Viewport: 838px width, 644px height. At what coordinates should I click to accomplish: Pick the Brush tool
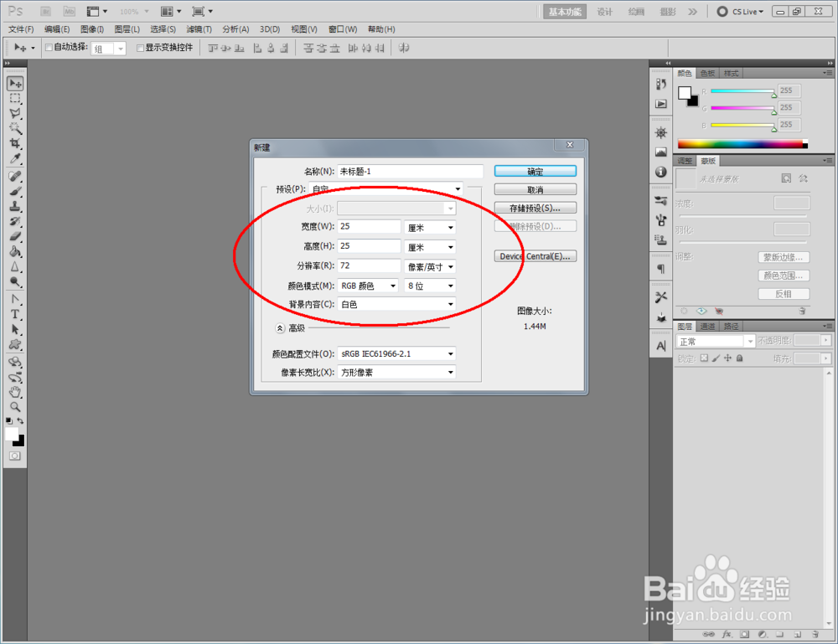click(15, 192)
